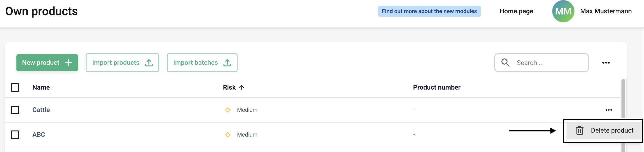
Task: Click the upload icon on Import batches
Action: [x=227, y=62]
